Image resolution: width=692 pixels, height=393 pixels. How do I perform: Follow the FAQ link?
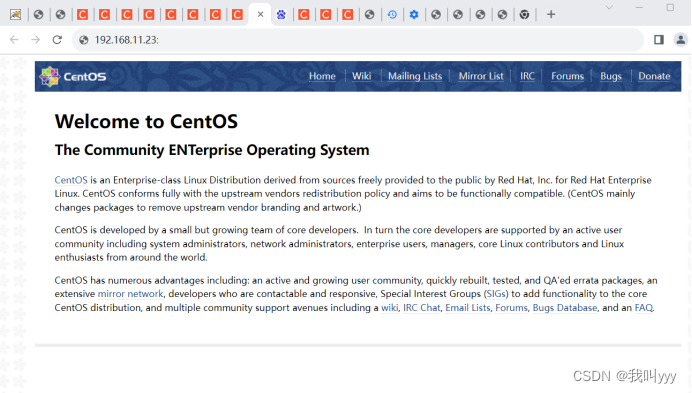643,308
